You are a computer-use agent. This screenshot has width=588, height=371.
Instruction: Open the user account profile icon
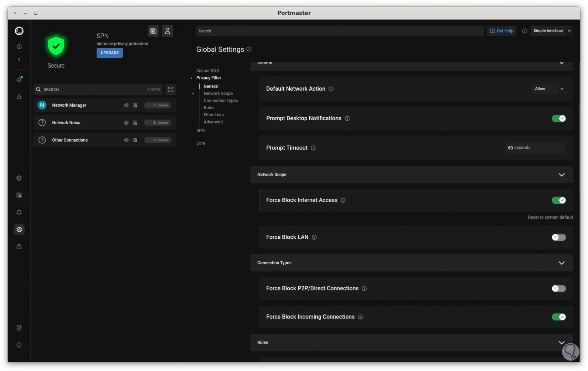pos(167,31)
